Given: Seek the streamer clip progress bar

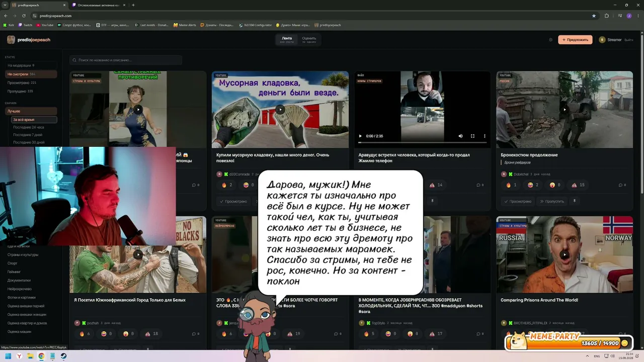Looking at the screenshot, I should 422,143.
